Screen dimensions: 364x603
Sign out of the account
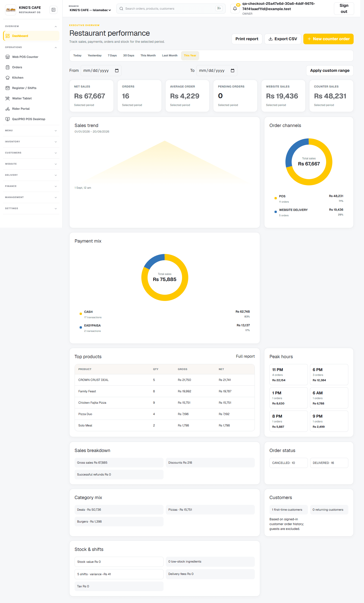coord(344,9)
